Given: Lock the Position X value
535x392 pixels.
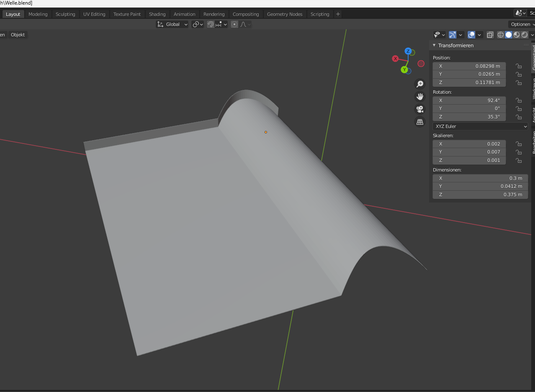Looking at the screenshot, I should (x=519, y=66).
